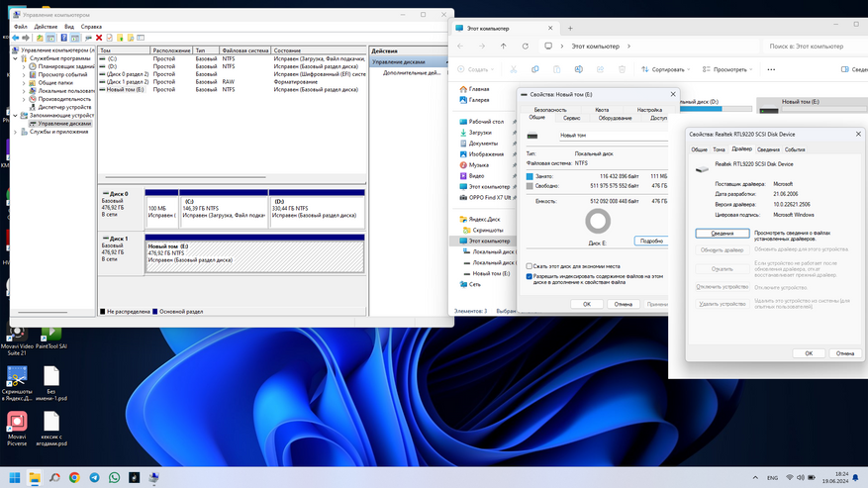Click the red delete icon in toolbar

coord(99,38)
